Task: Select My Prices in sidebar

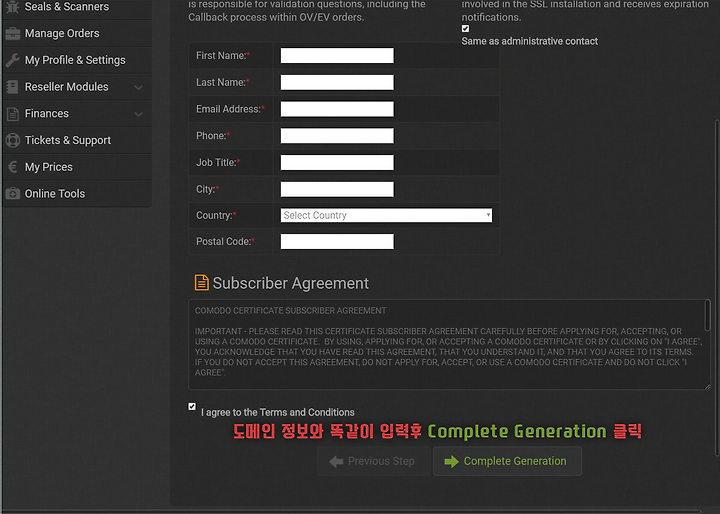Action: tap(77, 167)
